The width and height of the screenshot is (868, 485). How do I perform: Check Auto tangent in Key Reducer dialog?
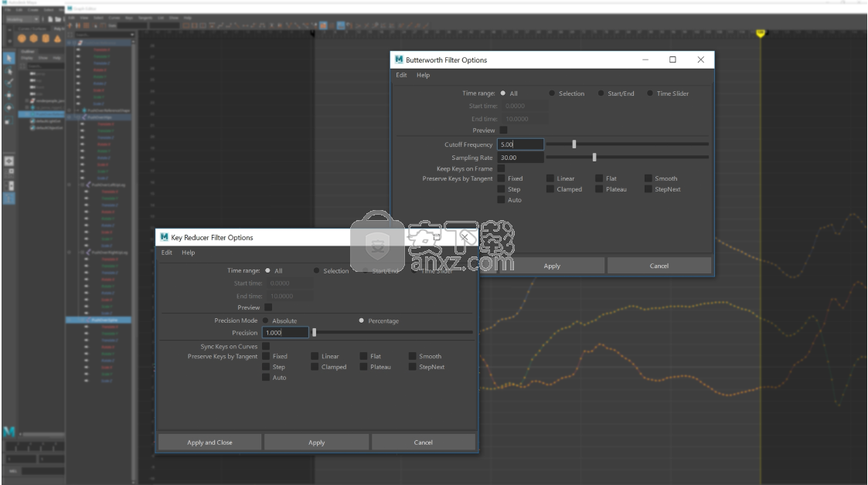(x=266, y=378)
